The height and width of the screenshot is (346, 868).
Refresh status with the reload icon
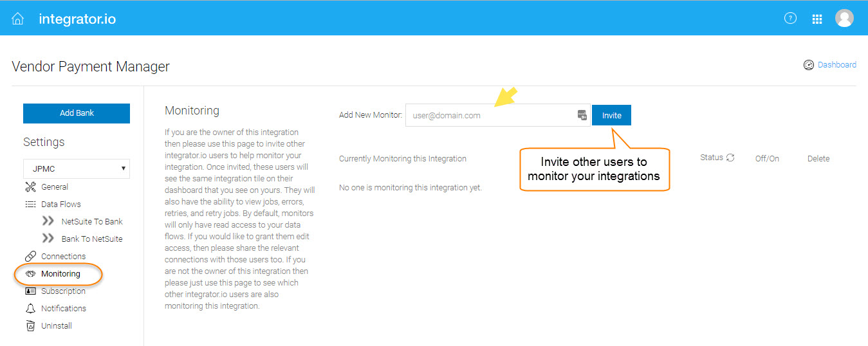tap(730, 158)
